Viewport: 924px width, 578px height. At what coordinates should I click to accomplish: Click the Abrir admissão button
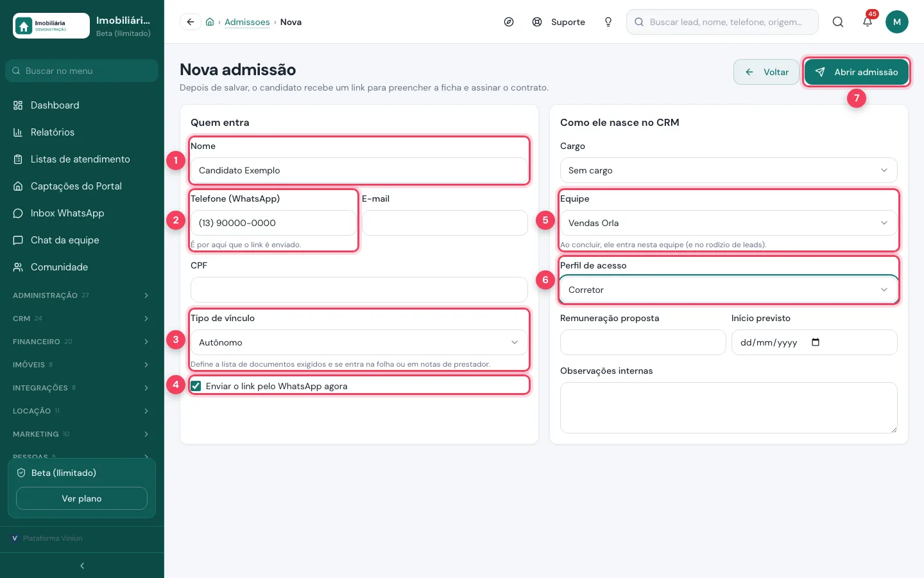pyautogui.click(x=857, y=72)
